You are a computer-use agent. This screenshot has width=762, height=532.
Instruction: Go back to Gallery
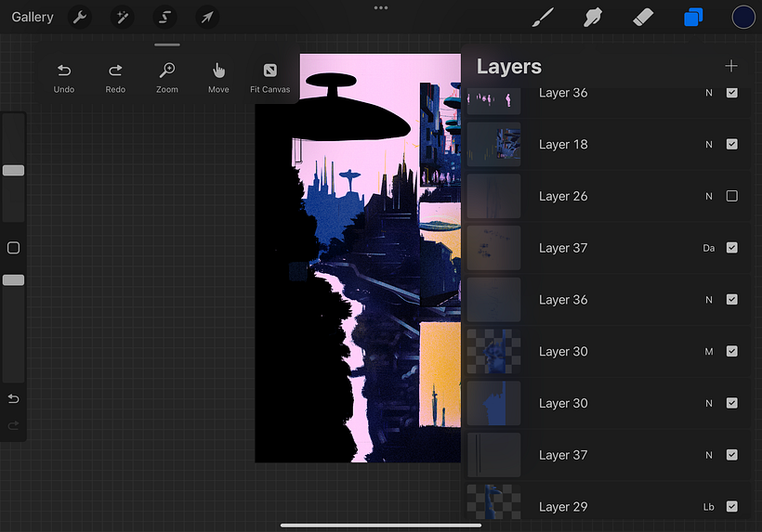click(x=33, y=18)
